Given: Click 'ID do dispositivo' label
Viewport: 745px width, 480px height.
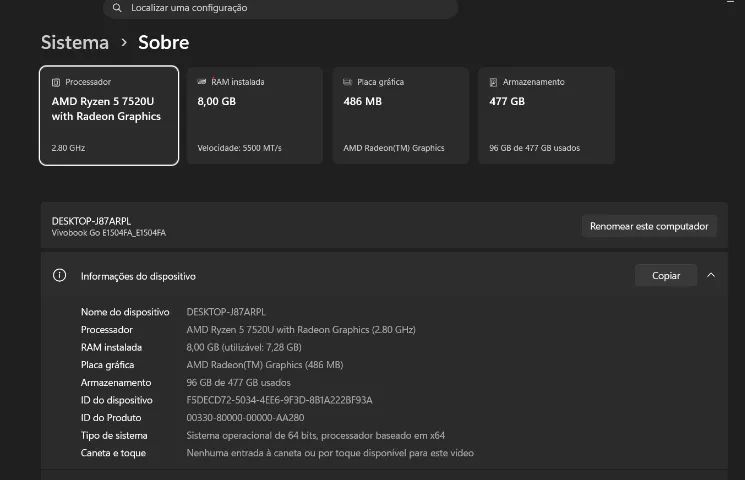Looking at the screenshot, I should coord(116,400).
